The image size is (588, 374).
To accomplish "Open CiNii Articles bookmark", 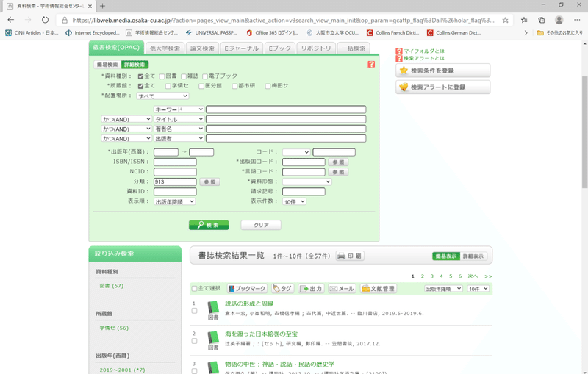I will click(x=32, y=33).
